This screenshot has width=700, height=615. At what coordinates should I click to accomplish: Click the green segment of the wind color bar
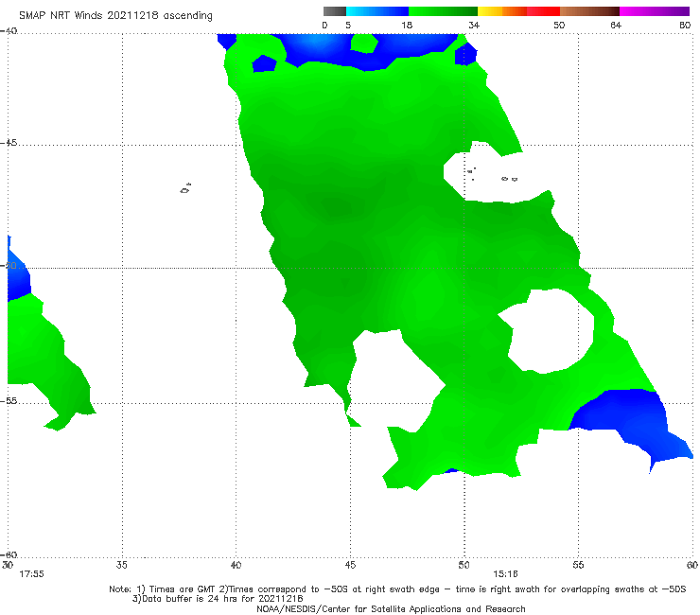coord(443,11)
